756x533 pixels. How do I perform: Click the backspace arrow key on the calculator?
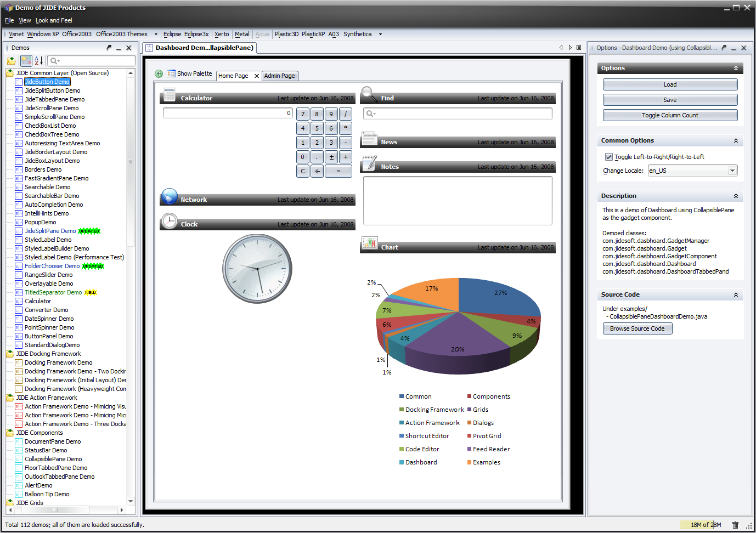click(317, 171)
